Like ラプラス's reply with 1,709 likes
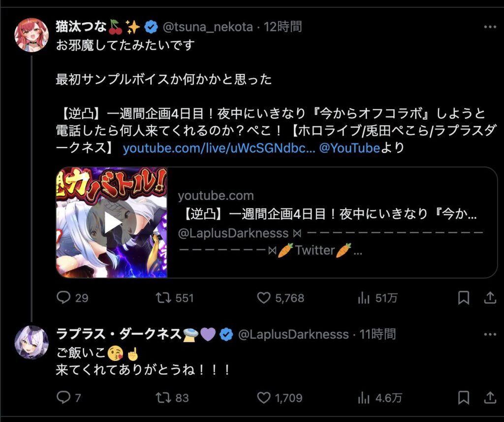This screenshot has width=504, height=422. [264, 398]
